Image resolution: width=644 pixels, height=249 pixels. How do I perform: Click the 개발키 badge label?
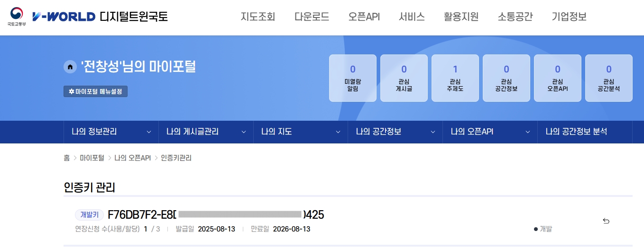pos(89,215)
